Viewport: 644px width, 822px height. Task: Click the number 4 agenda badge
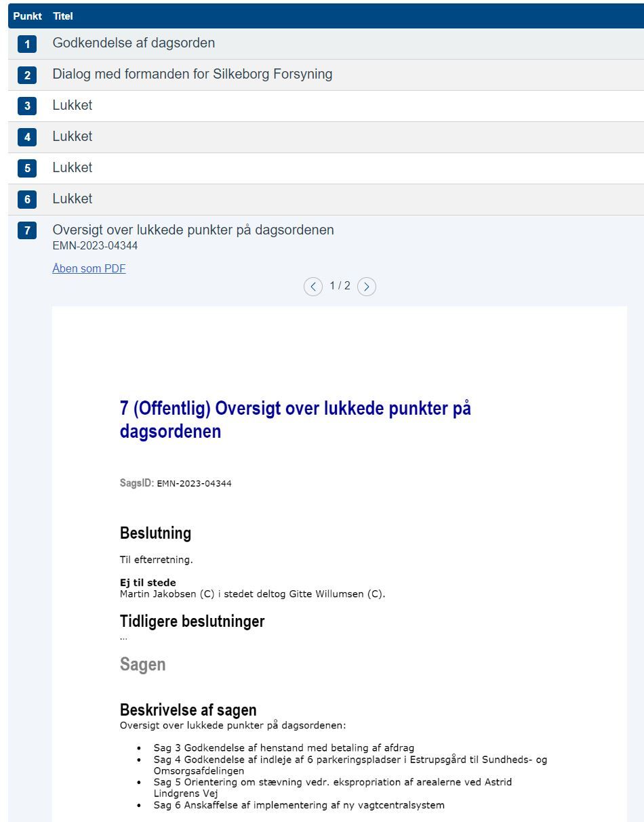coord(27,138)
